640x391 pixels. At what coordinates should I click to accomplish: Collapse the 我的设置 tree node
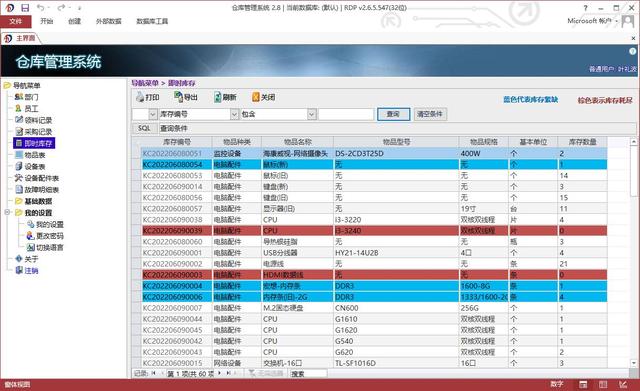7,212
